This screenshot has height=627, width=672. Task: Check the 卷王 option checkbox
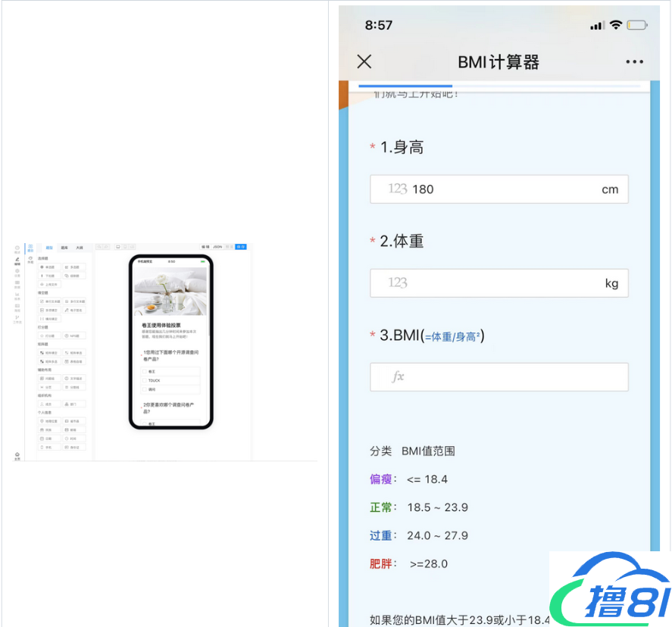point(143,372)
